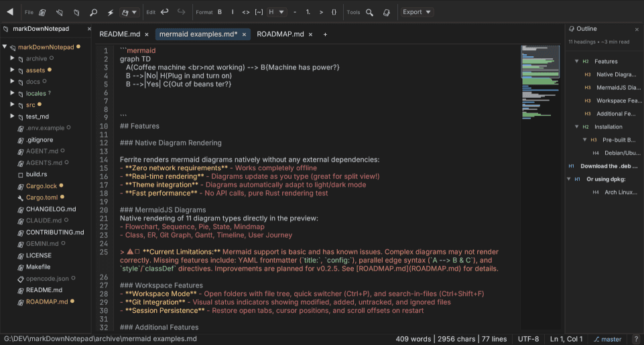Open the heading level H dropdown

tap(275, 12)
